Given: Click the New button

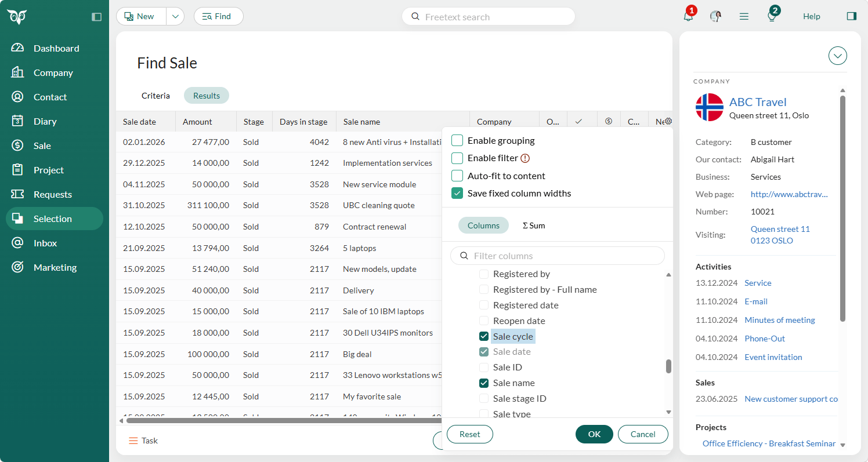Looking at the screenshot, I should (142, 16).
